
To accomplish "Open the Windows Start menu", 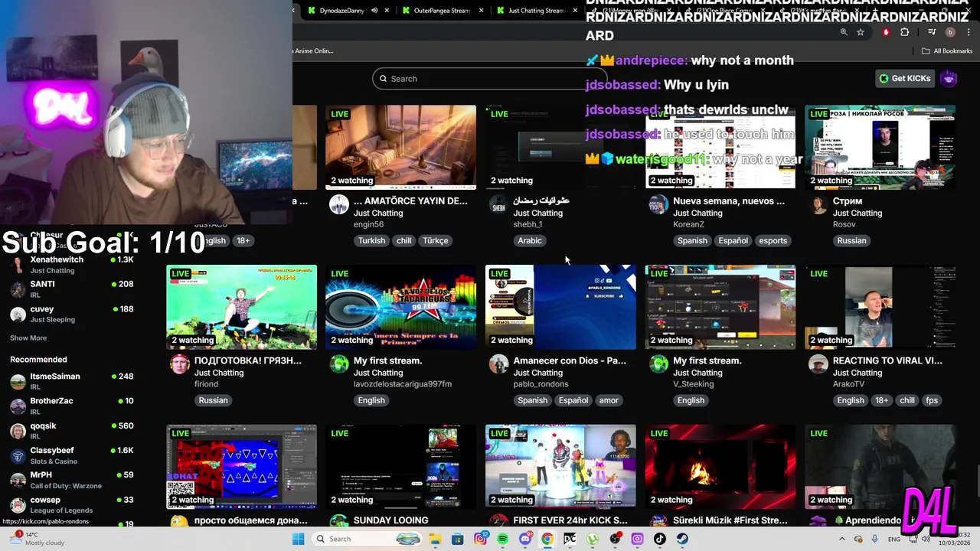I will [298, 539].
